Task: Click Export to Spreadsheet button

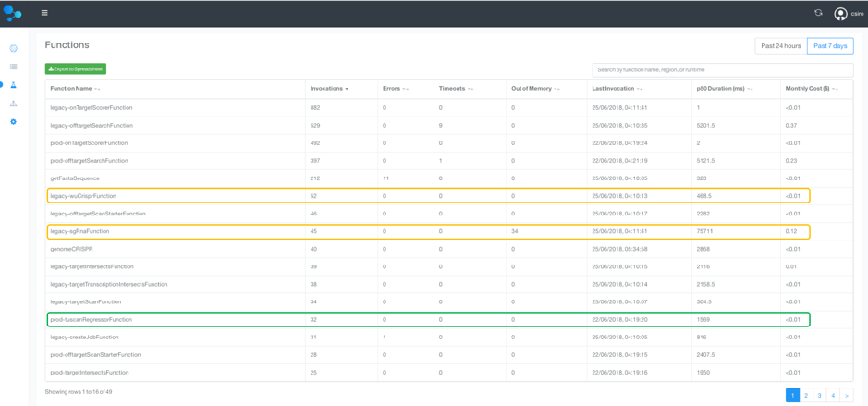Action: coord(75,68)
